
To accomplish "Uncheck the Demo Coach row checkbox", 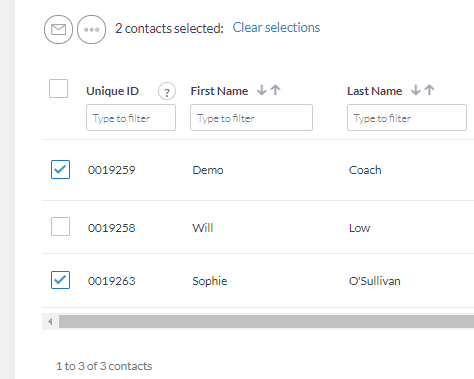I will tap(60, 169).
